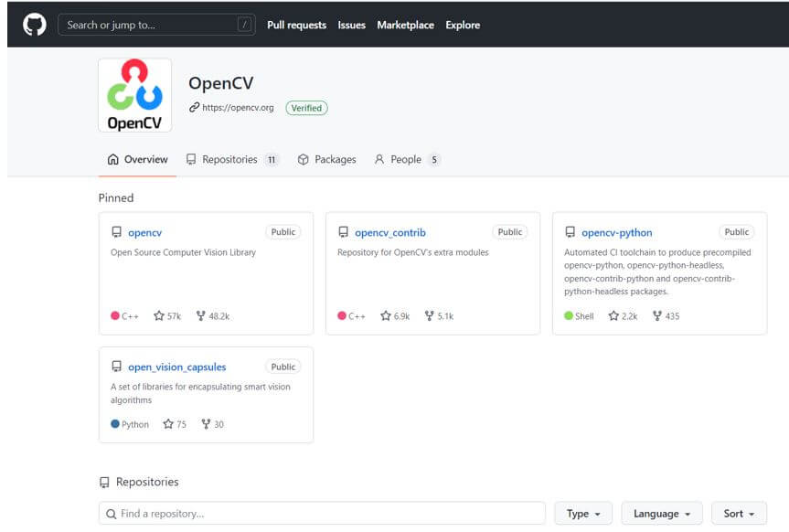Open the Explore menu item
The image size is (789, 532).
(463, 25)
